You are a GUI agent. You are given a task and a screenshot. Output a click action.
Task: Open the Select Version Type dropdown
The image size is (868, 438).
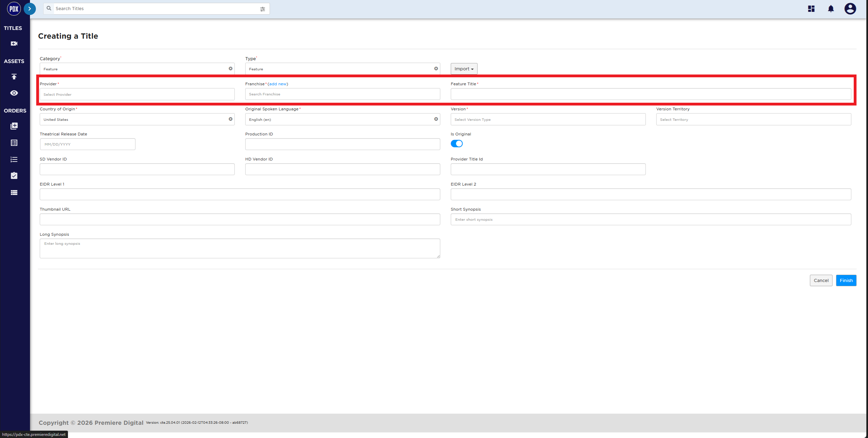[548, 119]
